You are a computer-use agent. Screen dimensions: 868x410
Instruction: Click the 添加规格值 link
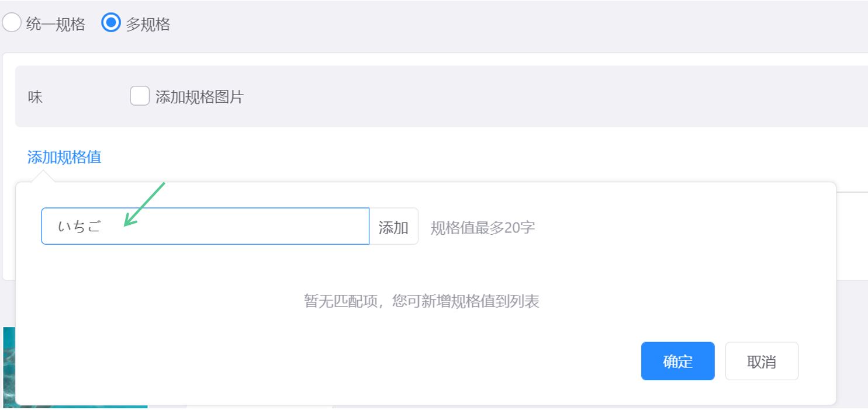(64, 157)
